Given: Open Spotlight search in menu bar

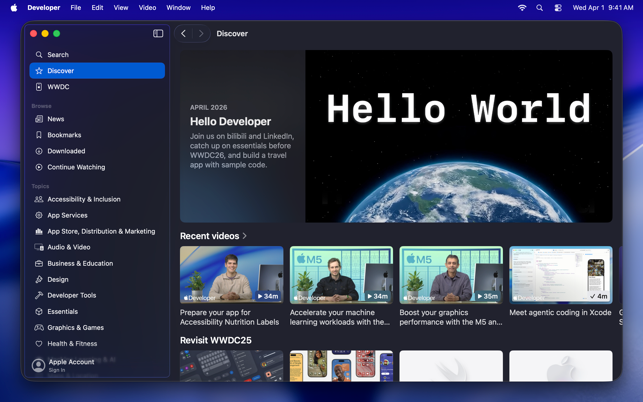Looking at the screenshot, I should (540, 8).
